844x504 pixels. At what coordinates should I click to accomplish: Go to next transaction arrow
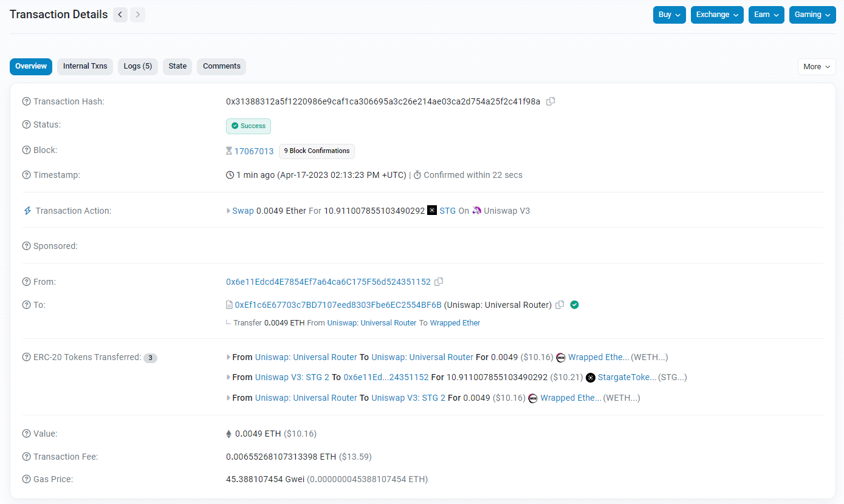137,15
